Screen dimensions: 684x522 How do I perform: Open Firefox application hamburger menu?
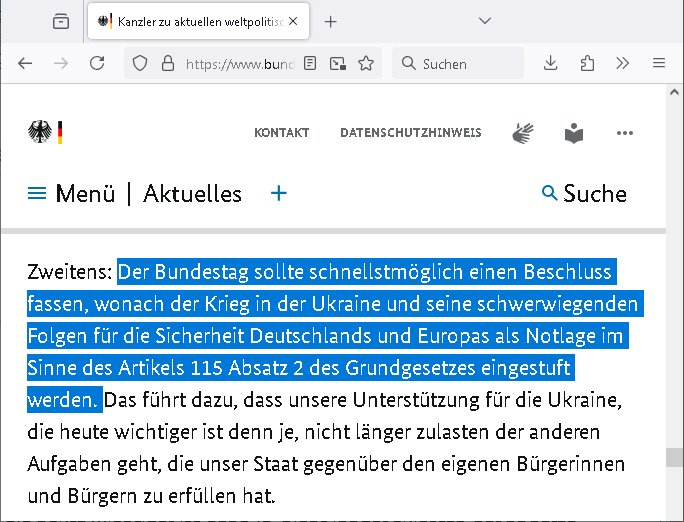click(658, 63)
